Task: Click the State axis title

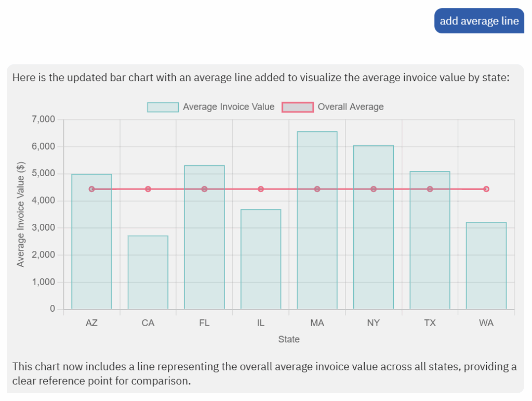Action: (289, 339)
